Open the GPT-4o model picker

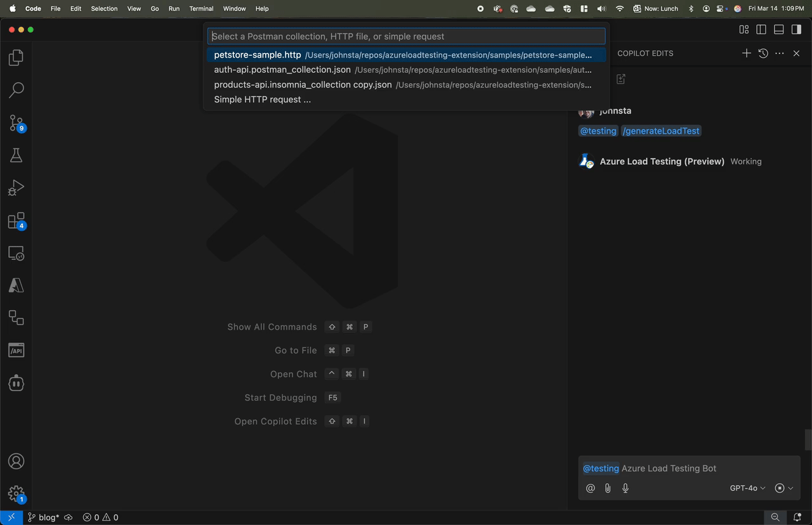tap(747, 488)
